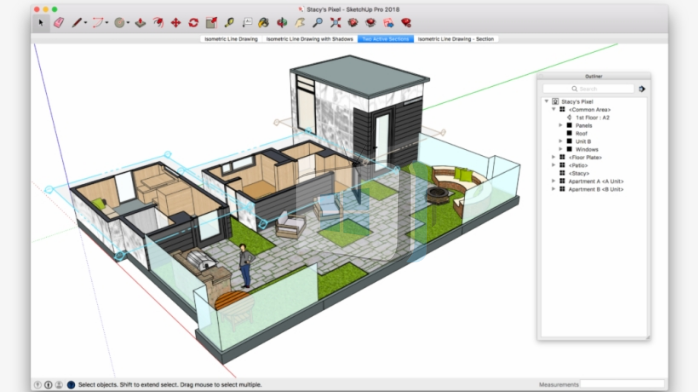The image size is (698, 392).
Task: Select the Orbit tool
Action: [282, 23]
